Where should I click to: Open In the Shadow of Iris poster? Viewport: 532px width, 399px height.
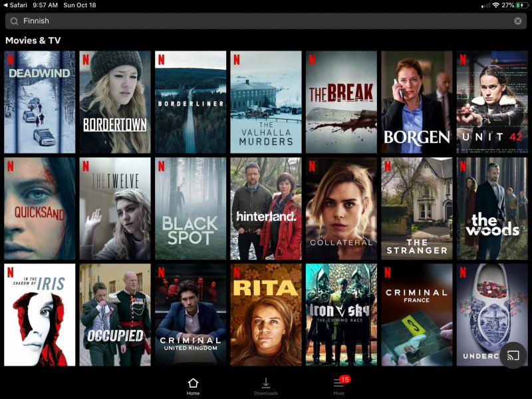coord(40,315)
